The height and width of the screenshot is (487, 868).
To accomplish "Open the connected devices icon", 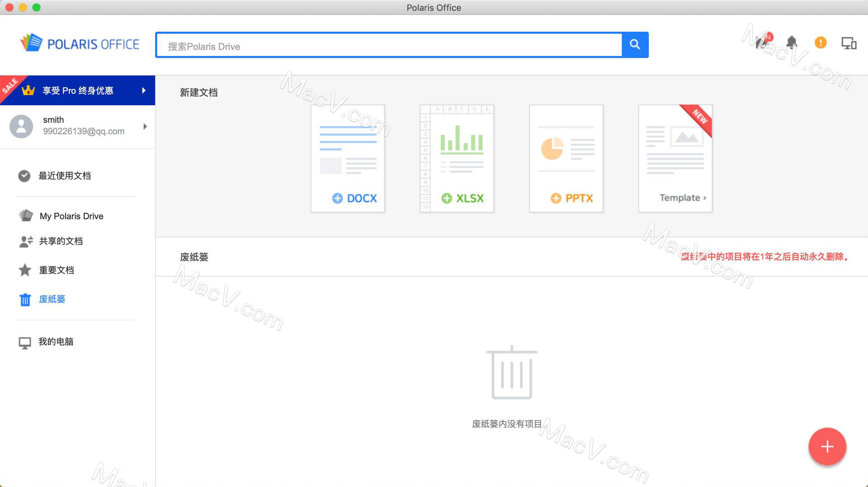I will [849, 43].
